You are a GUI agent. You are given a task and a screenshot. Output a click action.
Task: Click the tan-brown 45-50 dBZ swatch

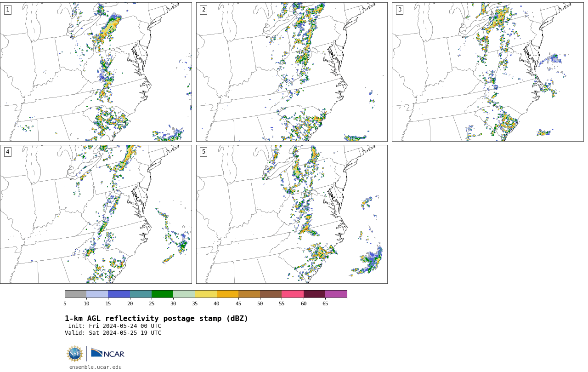point(249,294)
